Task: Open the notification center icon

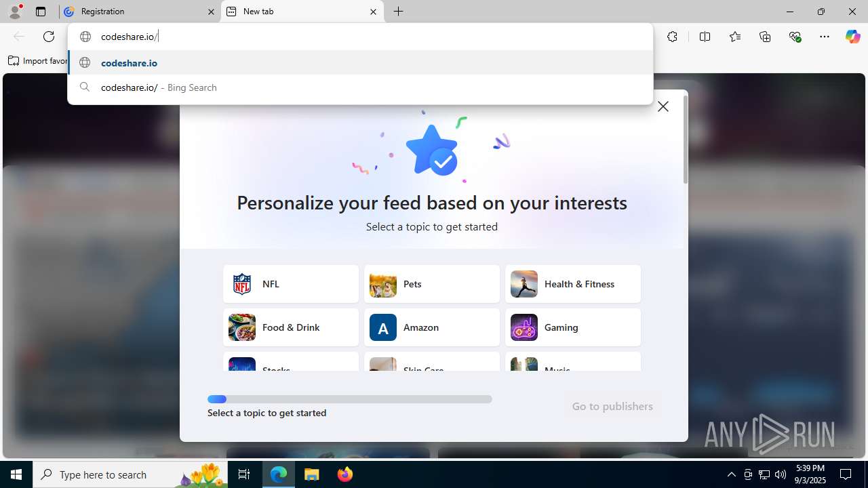Action: coord(846,474)
